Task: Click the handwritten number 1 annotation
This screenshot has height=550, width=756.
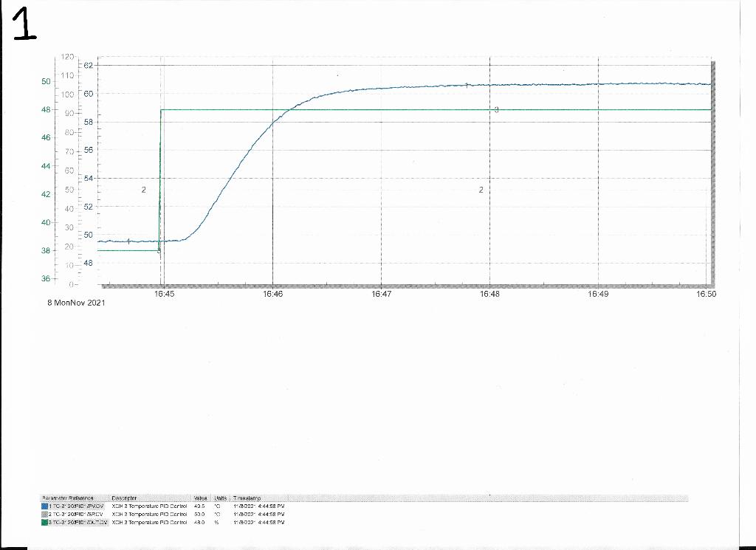Action: click(x=23, y=26)
